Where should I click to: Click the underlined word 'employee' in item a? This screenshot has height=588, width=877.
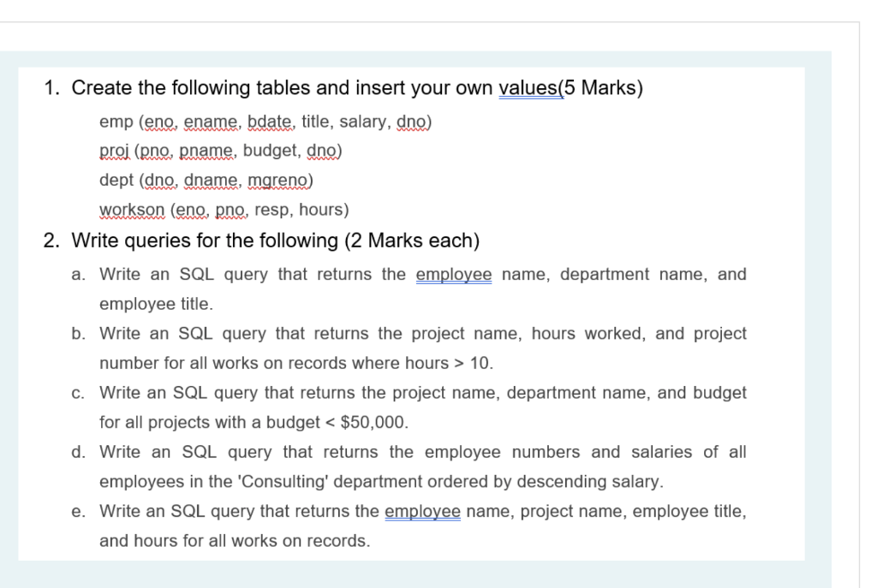(453, 274)
